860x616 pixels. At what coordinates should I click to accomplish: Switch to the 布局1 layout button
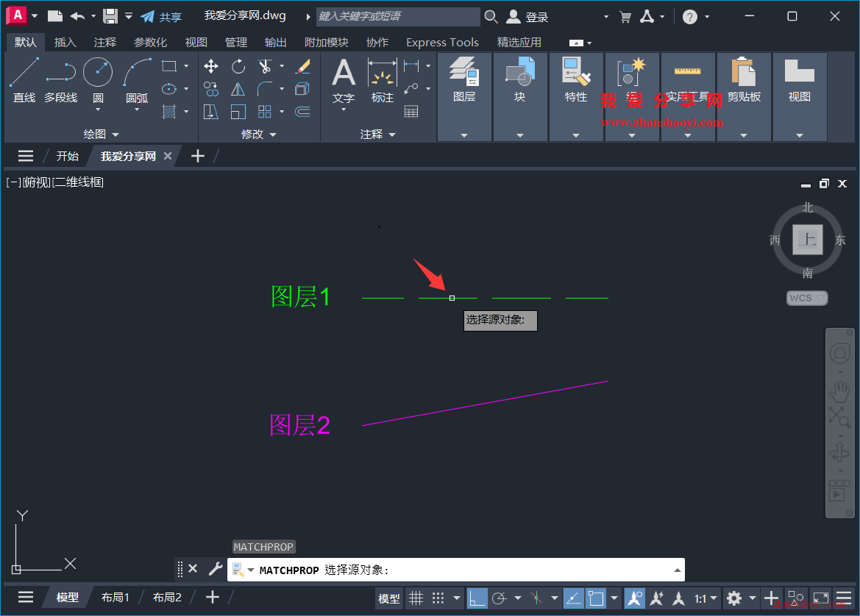[115, 597]
